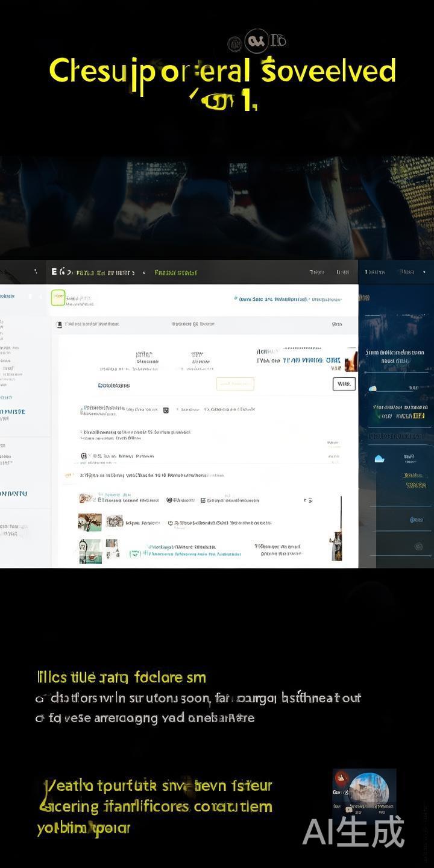Click the yellow-outlined button in the middle of the panel
The image size is (434, 868).
(x=235, y=384)
